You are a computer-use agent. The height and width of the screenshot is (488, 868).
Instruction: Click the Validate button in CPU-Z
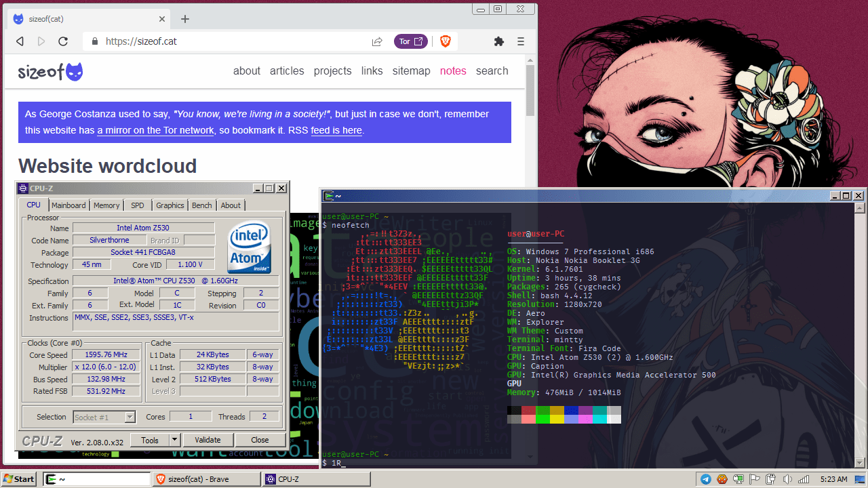208,440
